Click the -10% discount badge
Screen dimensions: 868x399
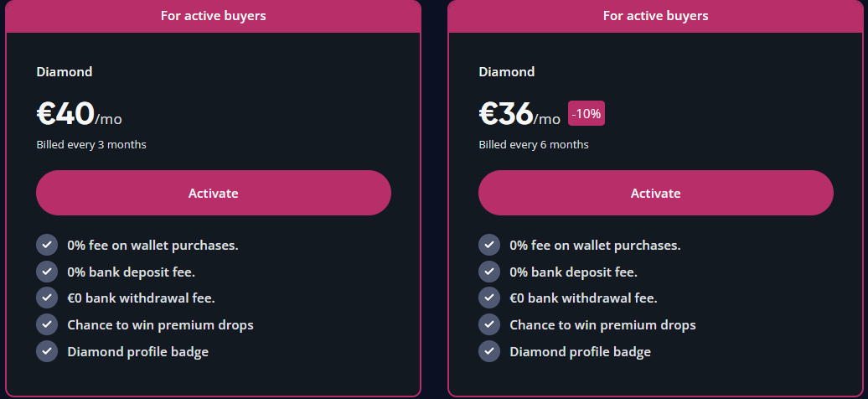(586, 114)
